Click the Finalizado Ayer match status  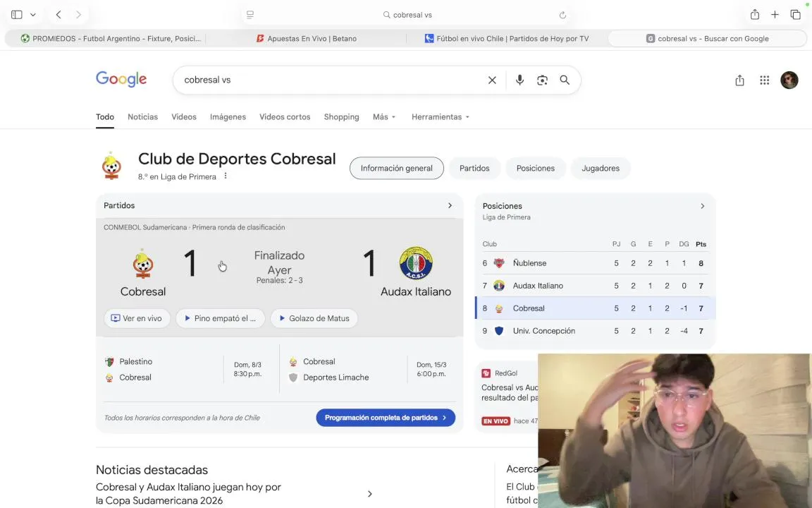279,262
